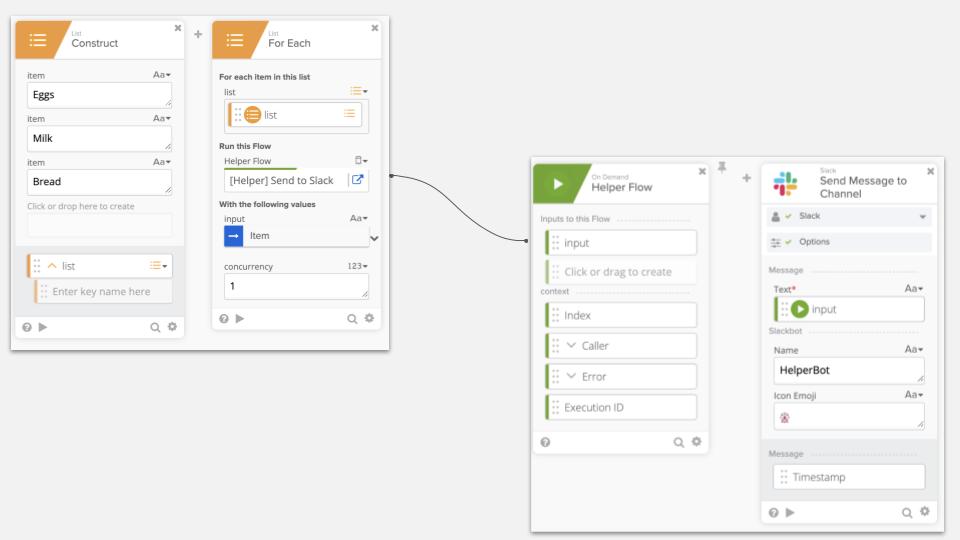This screenshot has height=540, width=960.
Task: Click the search icon on Helper Flow card
Action: click(679, 441)
